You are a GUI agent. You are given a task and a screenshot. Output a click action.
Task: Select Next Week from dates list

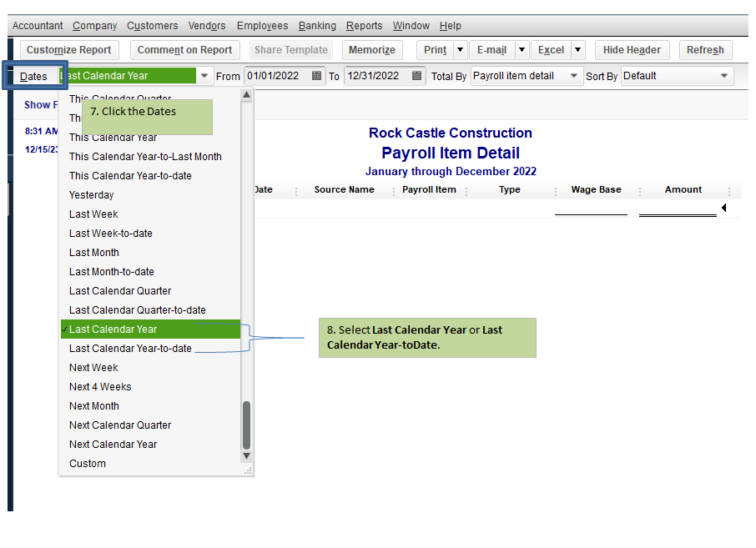point(150,368)
